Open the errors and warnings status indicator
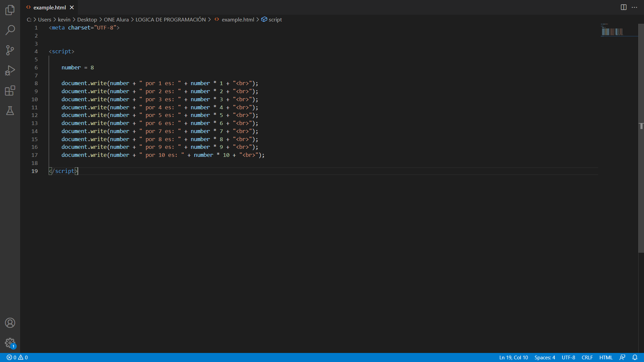The height and width of the screenshot is (362, 644). tap(17, 358)
